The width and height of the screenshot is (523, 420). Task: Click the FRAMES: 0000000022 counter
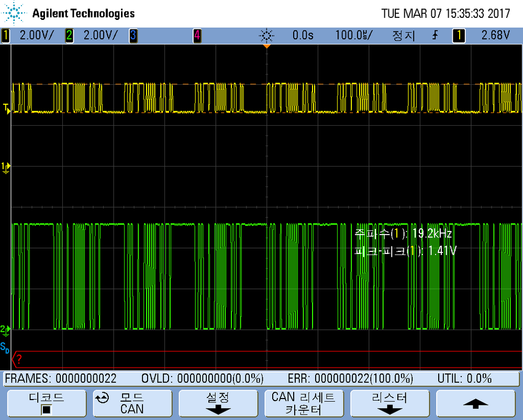(61, 379)
